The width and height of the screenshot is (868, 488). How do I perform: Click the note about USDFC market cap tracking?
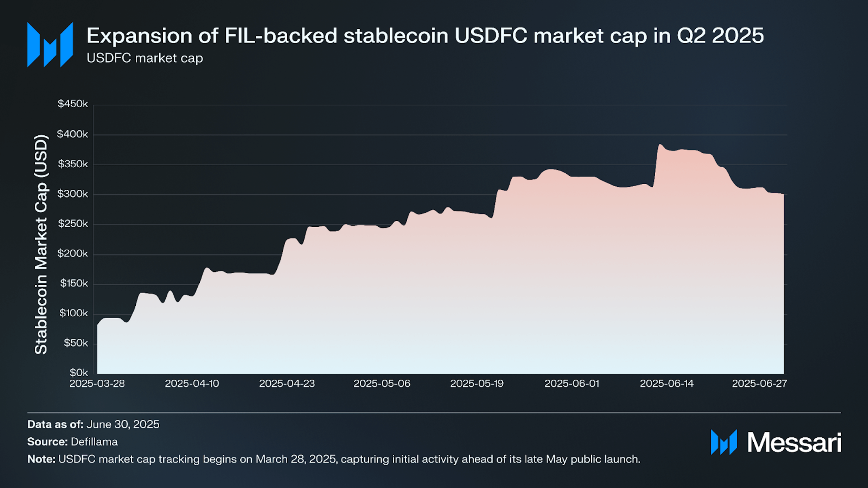coord(334,459)
